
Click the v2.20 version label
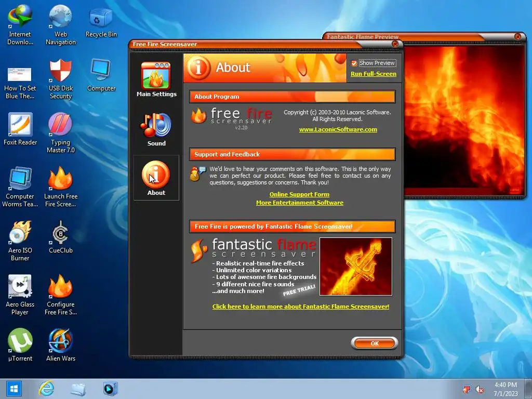point(241,128)
